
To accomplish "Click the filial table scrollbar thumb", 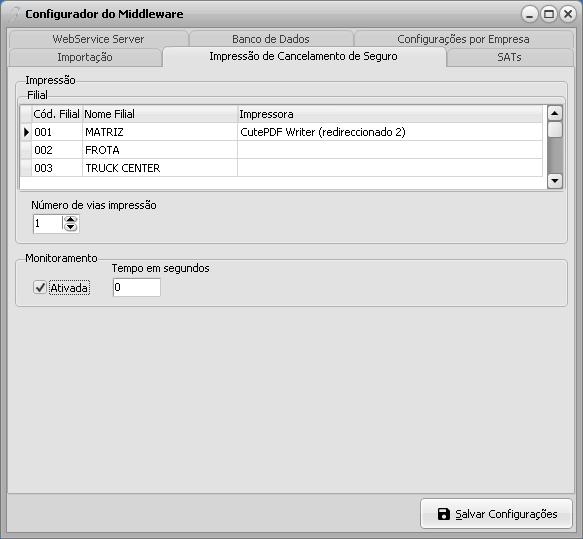I will [555, 130].
